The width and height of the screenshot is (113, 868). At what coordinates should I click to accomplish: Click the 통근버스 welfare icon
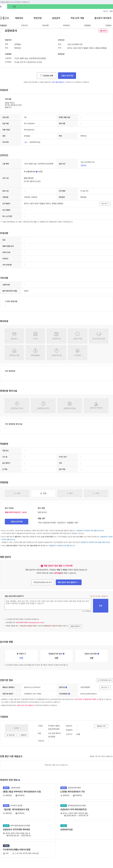tap(14, 336)
